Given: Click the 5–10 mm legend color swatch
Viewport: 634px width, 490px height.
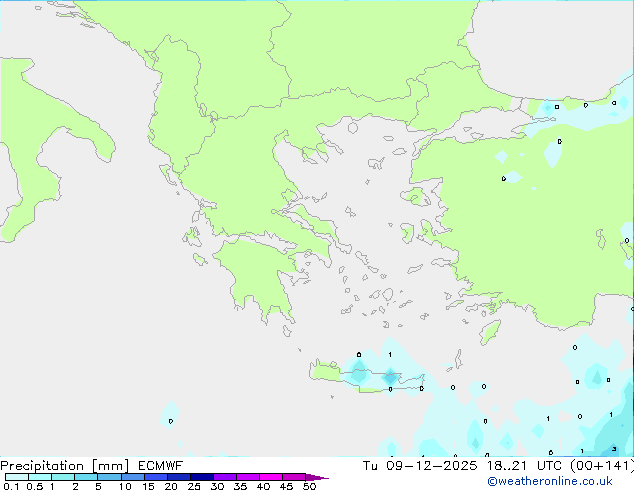Looking at the screenshot, I should click(x=109, y=477).
